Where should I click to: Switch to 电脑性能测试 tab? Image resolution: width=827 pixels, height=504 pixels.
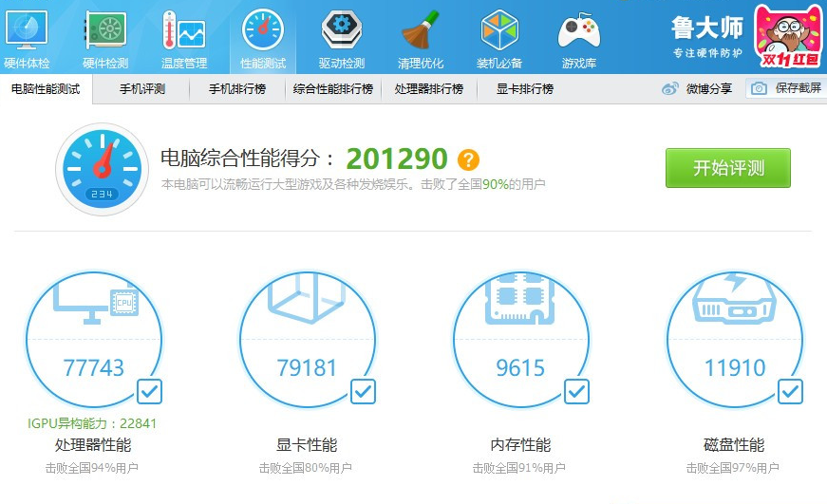click(x=46, y=89)
